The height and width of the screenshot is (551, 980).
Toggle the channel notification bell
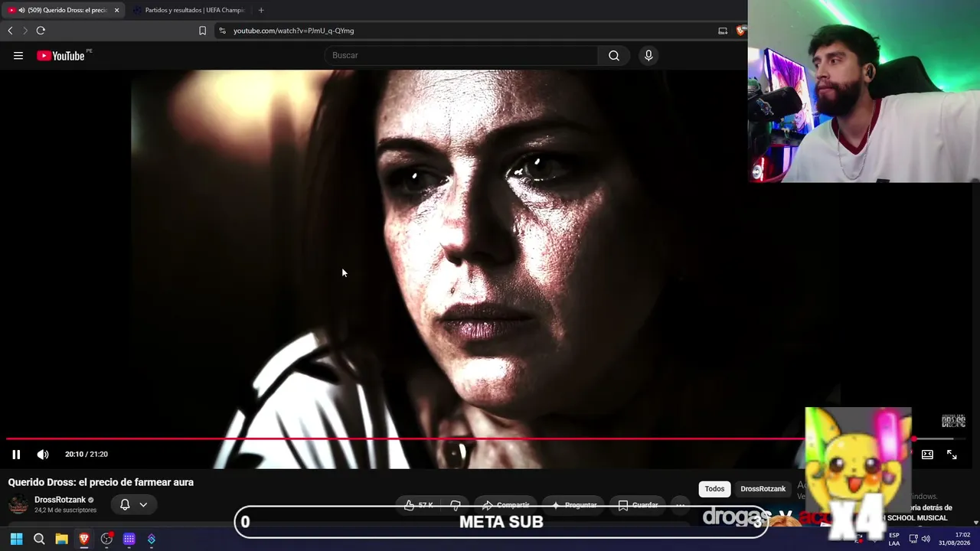click(x=125, y=504)
